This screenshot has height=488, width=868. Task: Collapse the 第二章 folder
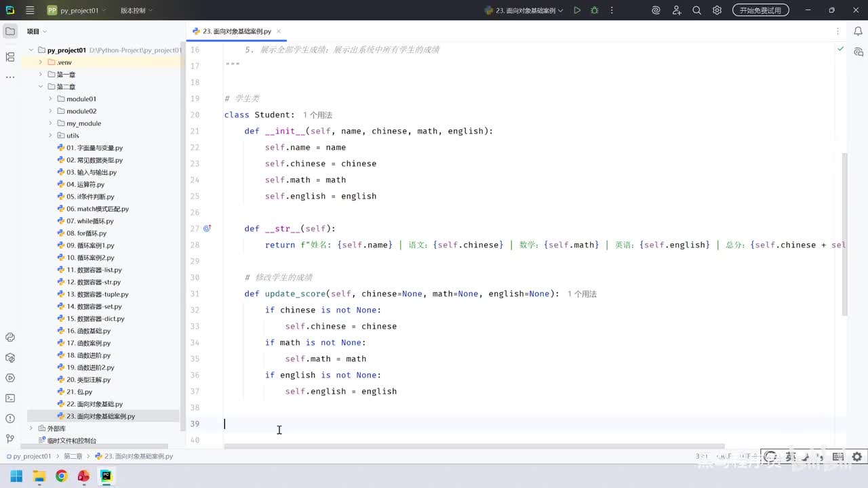41,87
